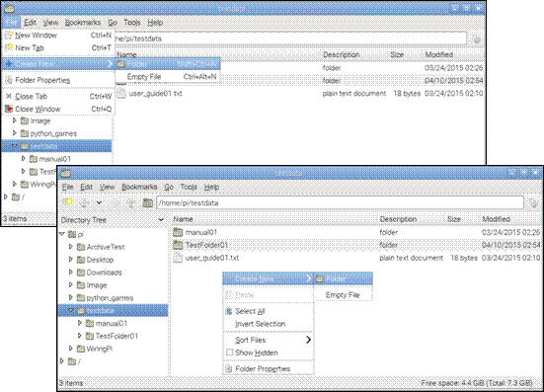
Task: Click the user_guide01.txt document icon in front window
Action: (x=178, y=258)
